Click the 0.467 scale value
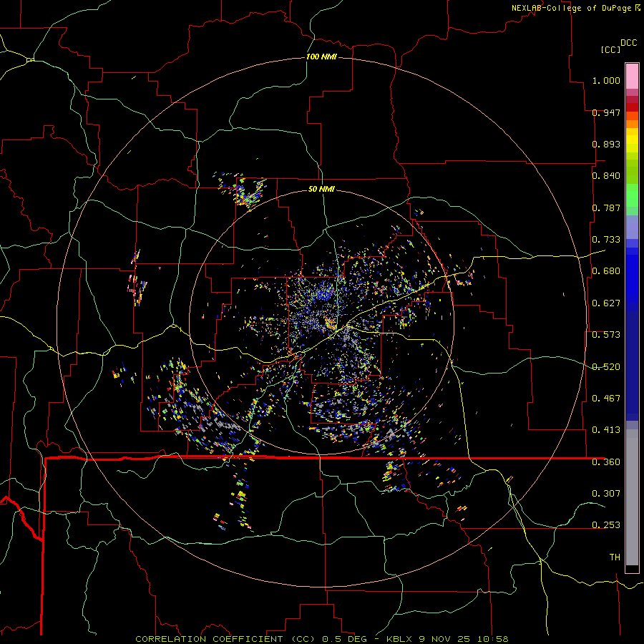 tap(606, 399)
